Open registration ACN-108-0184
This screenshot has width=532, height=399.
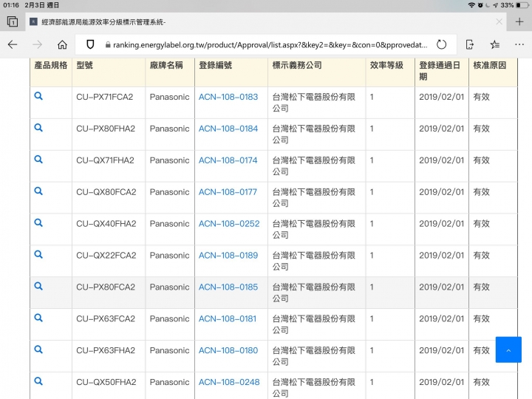[228, 129]
